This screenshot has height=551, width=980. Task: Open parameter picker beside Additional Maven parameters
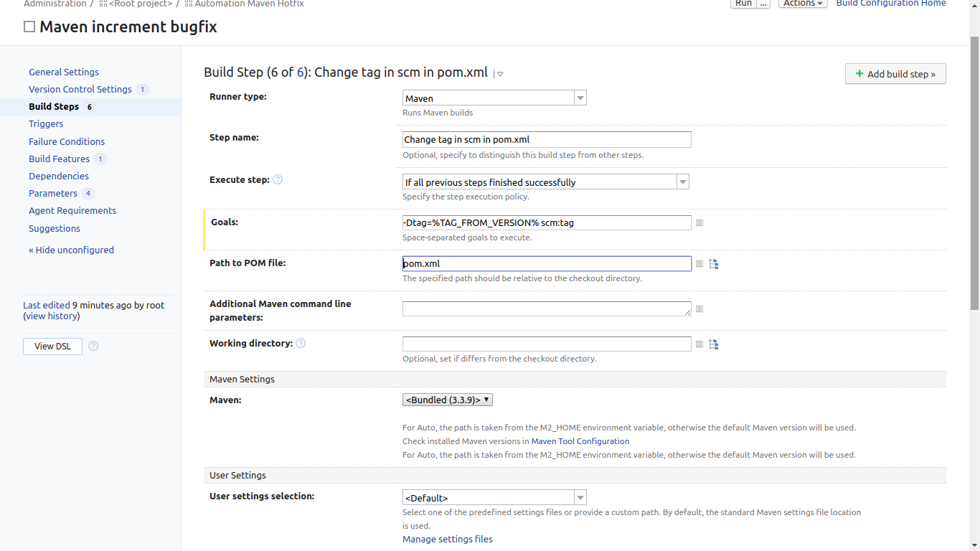pyautogui.click(x=699, y=309)
